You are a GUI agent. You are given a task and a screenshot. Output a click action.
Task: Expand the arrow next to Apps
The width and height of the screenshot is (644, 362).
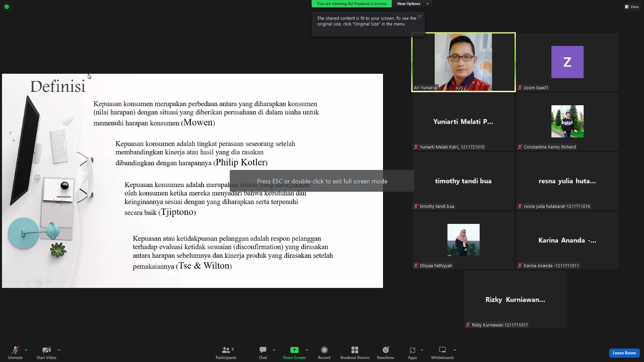[x=422, y=350]
